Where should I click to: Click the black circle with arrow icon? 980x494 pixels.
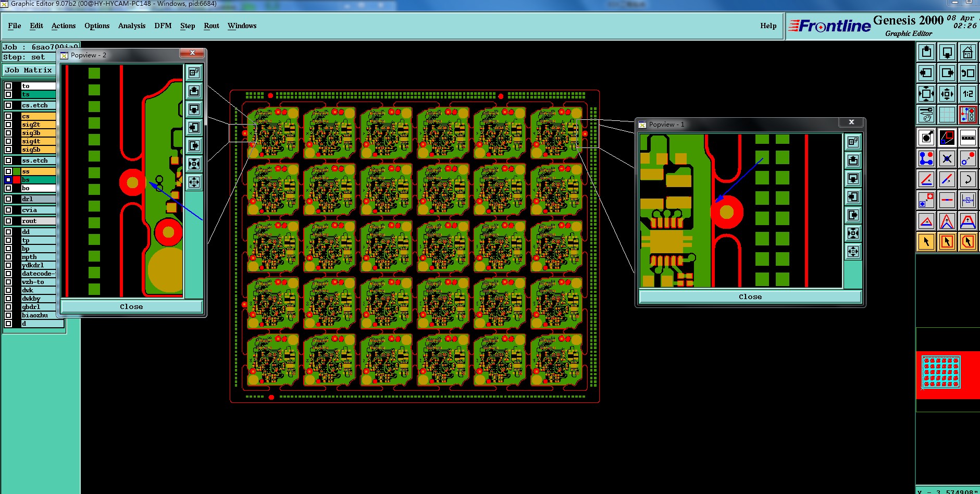pos(926,138)
